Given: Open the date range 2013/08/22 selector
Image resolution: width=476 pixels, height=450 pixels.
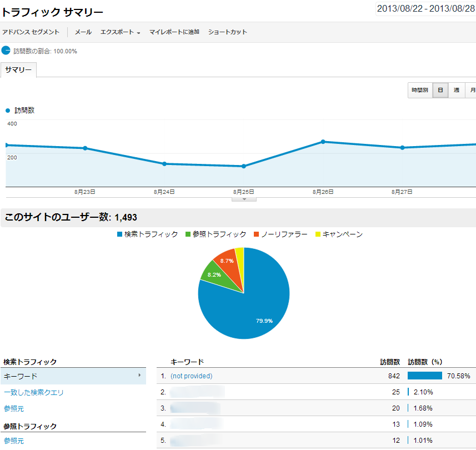Looking at the screenshot, I should click(425, 9).
